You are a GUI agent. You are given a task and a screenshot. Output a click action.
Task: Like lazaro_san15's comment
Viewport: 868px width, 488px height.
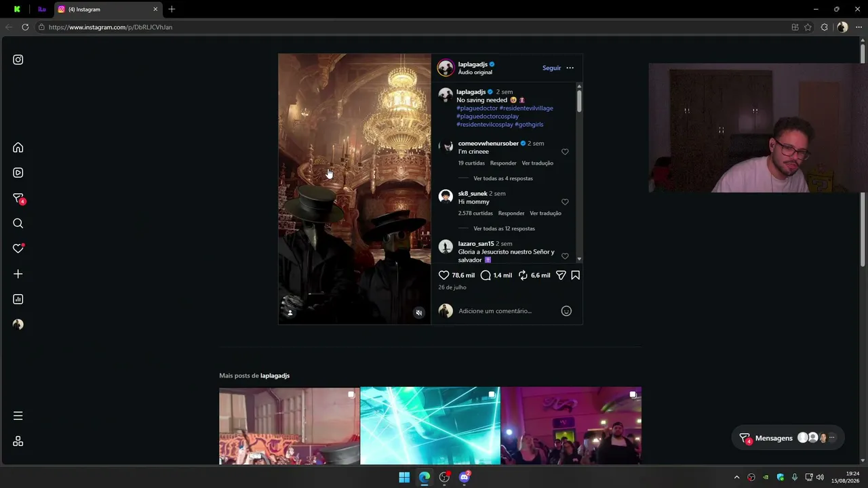[565, 256]
